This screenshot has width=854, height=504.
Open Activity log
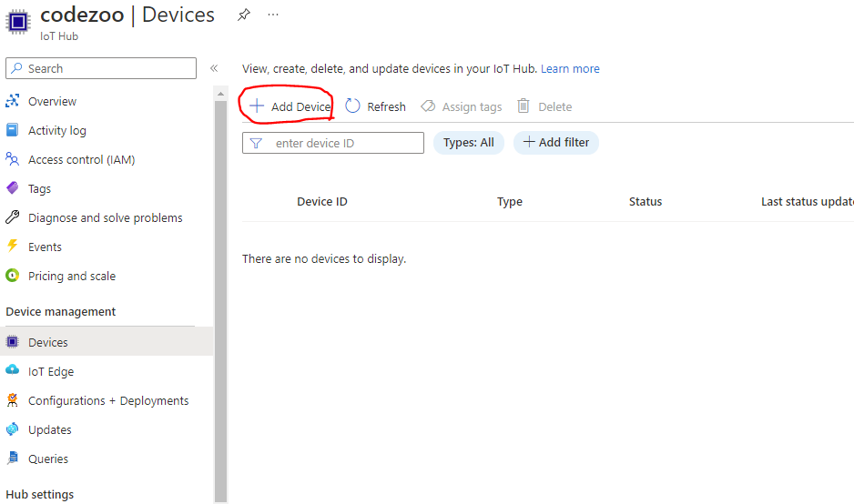[x=57, y=131]
